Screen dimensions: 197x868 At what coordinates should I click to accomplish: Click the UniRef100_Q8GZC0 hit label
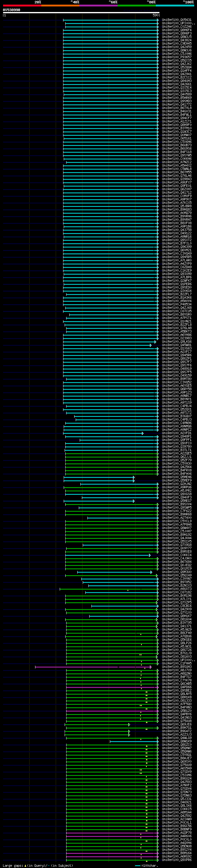(x=176, y=745)
